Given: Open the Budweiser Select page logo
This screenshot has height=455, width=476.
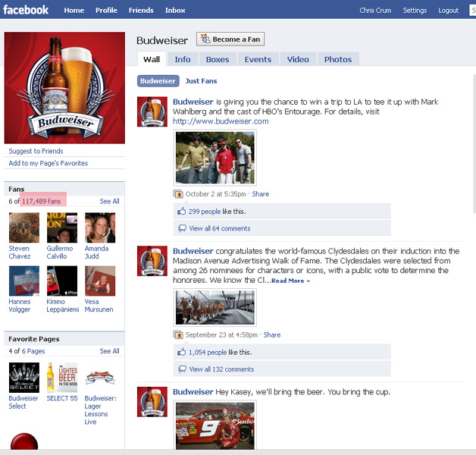Looking at the screenshot, I should click(23, 377).
